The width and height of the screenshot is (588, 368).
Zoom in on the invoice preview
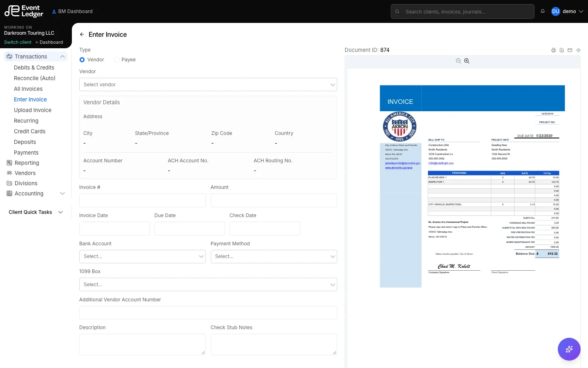click(467, 61)
